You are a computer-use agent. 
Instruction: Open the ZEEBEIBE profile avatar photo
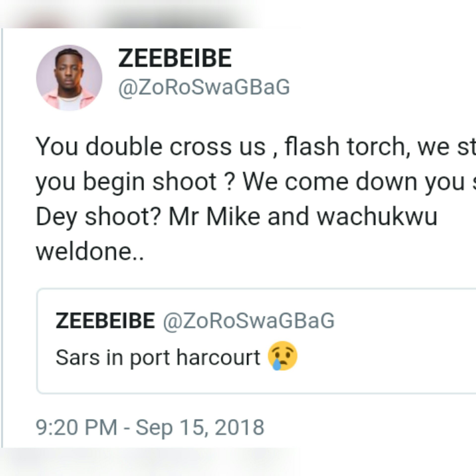pyautogui.click(x=69, y=78)
